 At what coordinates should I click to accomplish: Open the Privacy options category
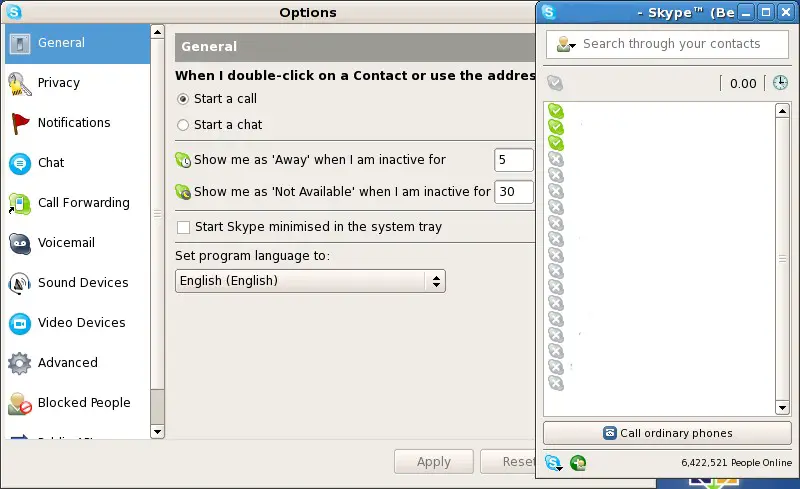click(78, 83)
